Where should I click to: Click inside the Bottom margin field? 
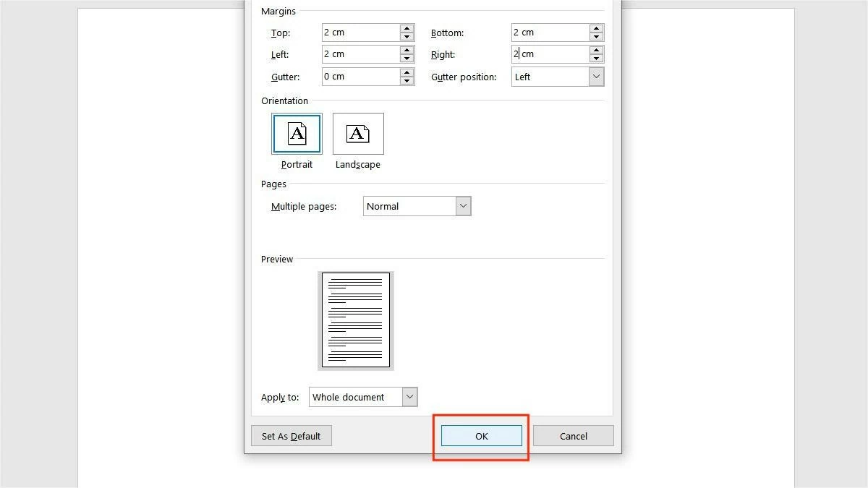[550, 32]
